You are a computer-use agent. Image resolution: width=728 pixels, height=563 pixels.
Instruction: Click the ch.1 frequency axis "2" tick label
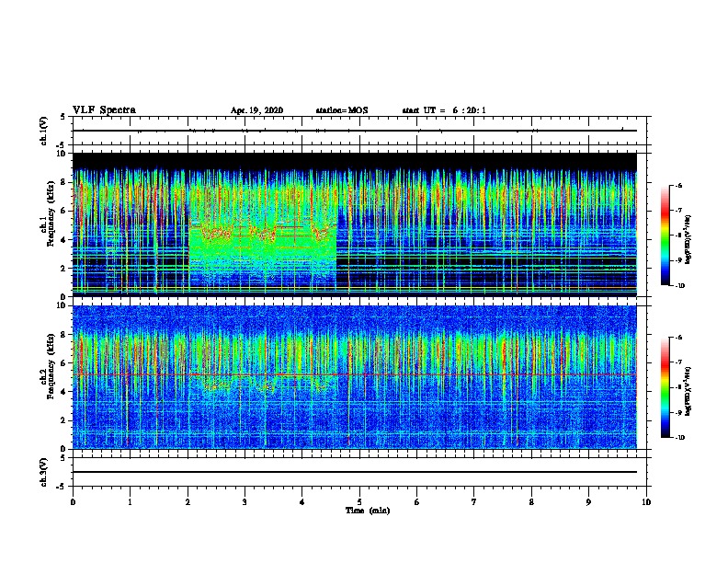63,269
